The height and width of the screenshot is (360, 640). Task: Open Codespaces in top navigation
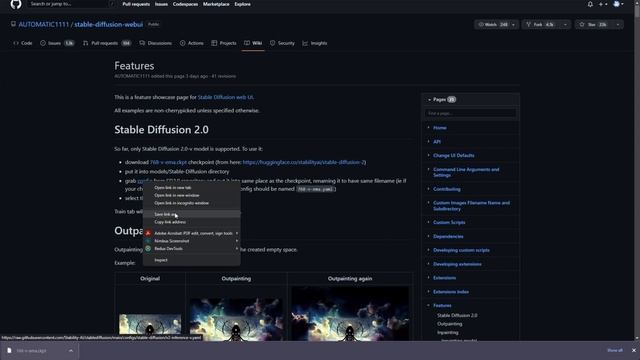click(185, 4)
